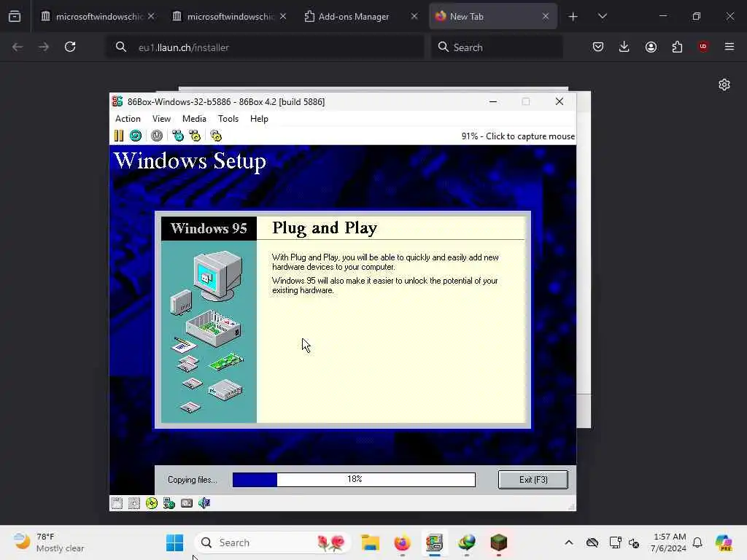Click the browser Search field
Image resolution: width=747 pixels, height=560 pixels.
[x=497, y=47]
